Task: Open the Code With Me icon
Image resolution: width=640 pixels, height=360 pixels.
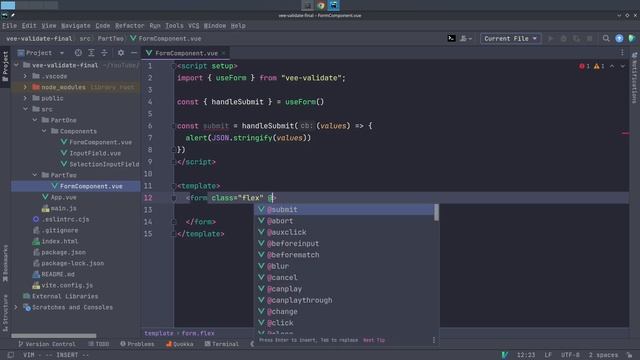Action: tap(465, 38)
